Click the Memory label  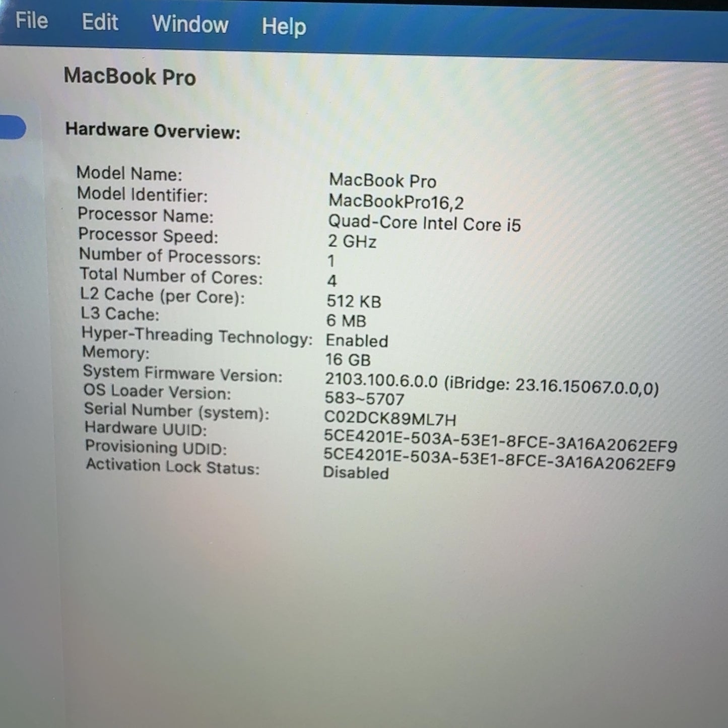coord(116,353)
